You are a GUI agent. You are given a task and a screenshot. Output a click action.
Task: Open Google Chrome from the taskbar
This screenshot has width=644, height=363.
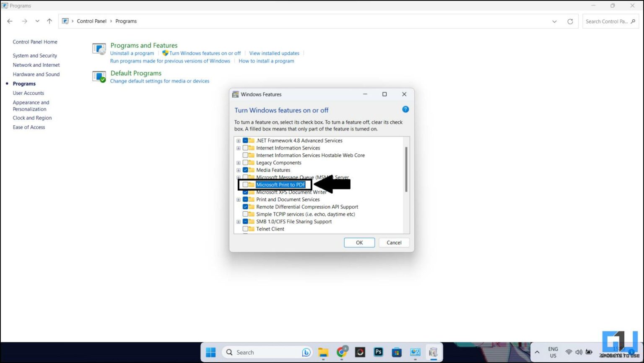[x=342, y=352]
